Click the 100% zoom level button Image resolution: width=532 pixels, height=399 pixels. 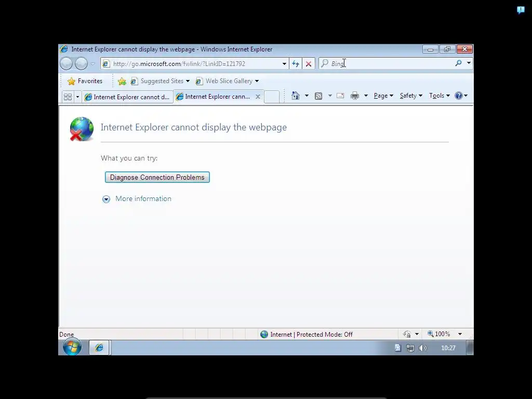(x=439, y=334)
